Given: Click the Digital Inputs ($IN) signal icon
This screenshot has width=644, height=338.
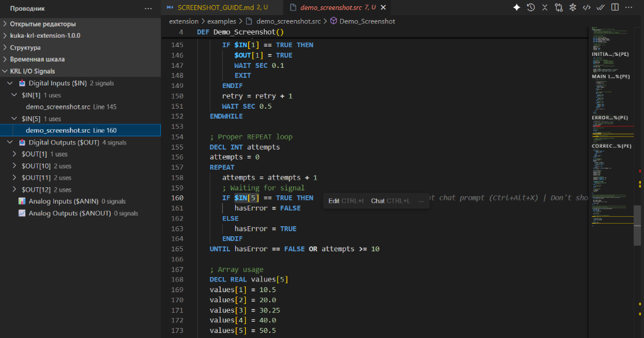Looking at the screenshot, I should click(22, 84).
